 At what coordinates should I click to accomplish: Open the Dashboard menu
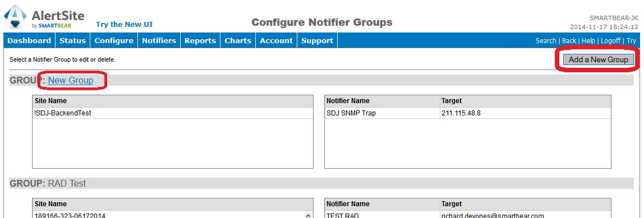29,41
